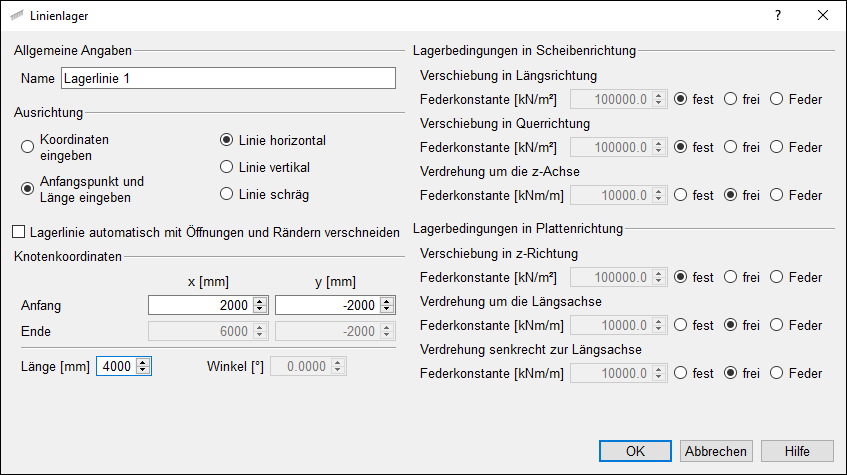Set Längsrichtung displacement to 'frei'
The height and width of the screenshot is (475, 847).
coord(731,98)
